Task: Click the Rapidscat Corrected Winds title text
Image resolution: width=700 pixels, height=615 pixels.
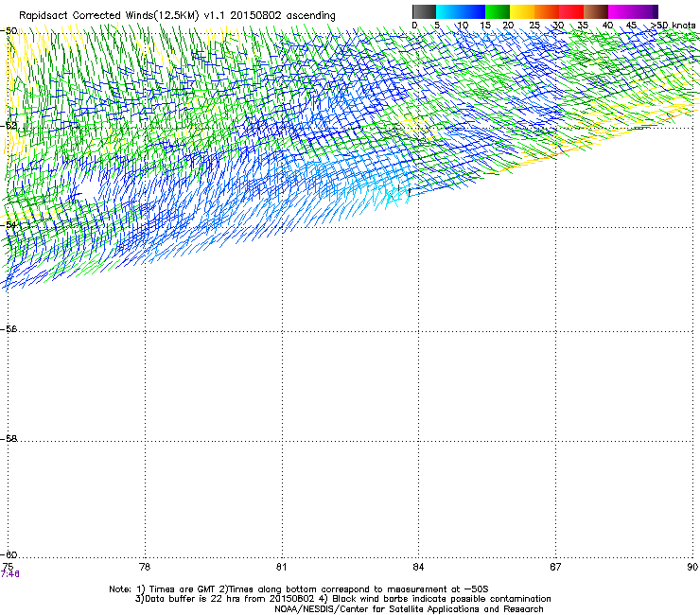Action: coord(177,15)
